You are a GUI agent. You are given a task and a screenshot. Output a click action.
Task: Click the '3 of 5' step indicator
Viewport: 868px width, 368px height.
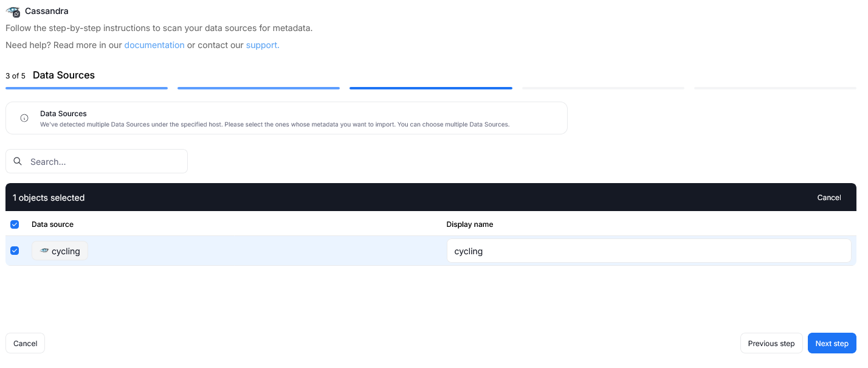click(x=15, y=76)
